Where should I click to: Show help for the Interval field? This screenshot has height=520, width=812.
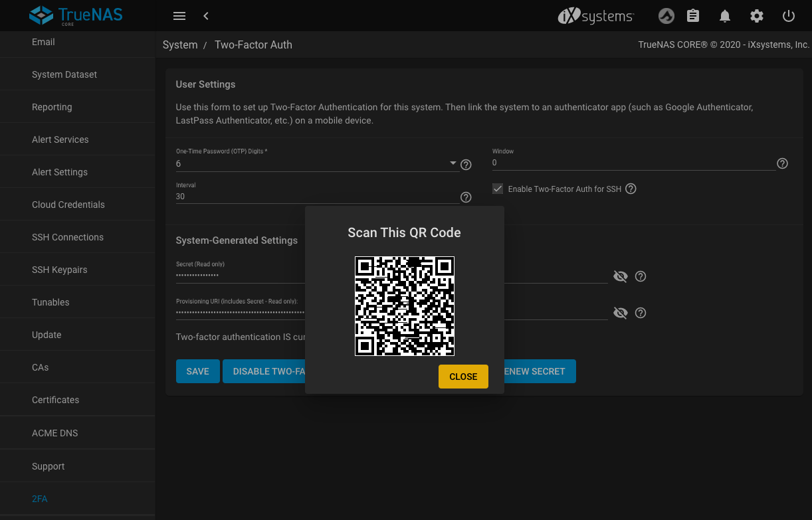pyautogui.click(x=466, y=197)
